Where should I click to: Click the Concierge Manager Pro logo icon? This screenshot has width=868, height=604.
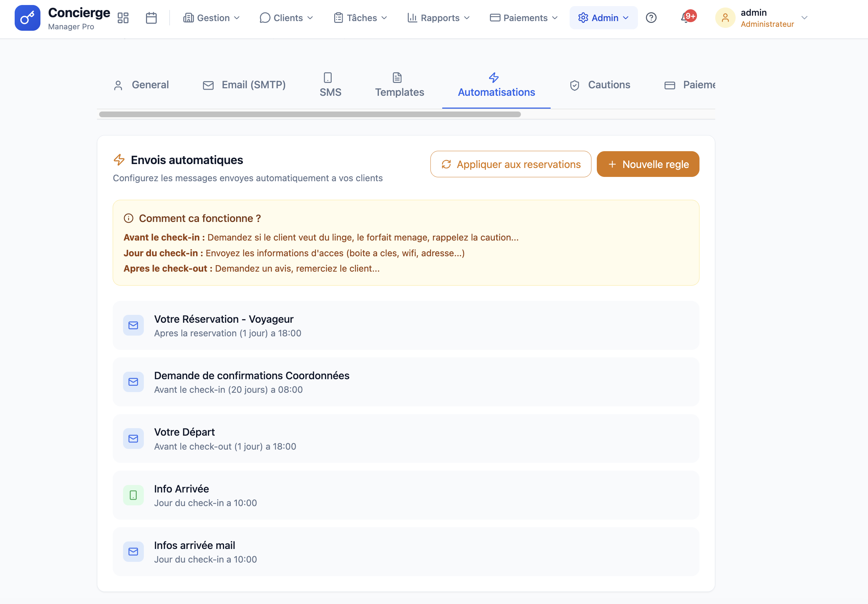coord(27,18)
